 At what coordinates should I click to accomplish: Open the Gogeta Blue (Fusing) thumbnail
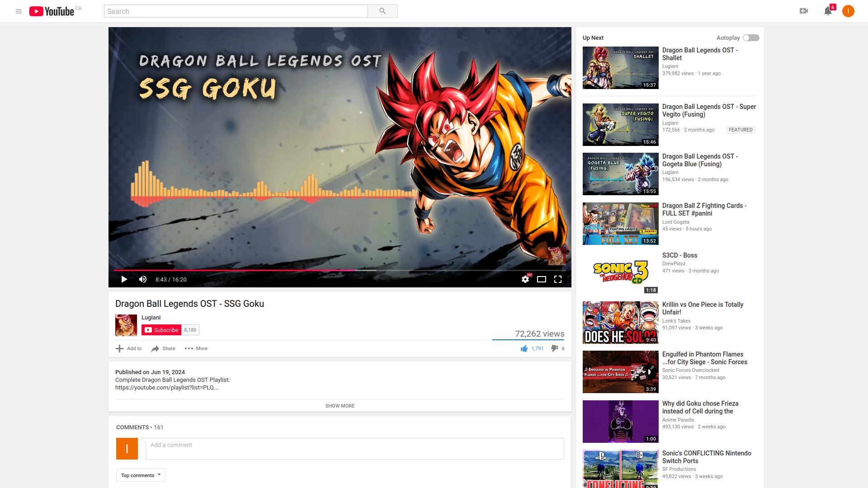pos(621,174)
